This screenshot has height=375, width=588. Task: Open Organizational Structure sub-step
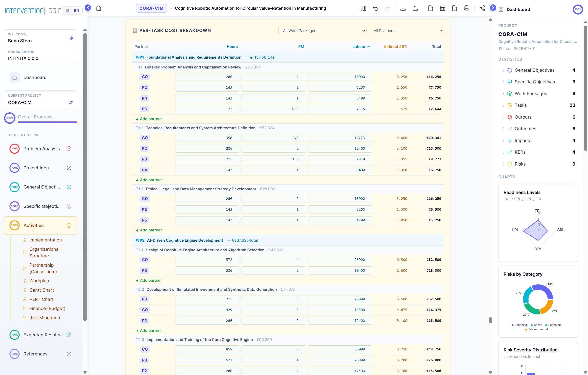click(45, 252)
